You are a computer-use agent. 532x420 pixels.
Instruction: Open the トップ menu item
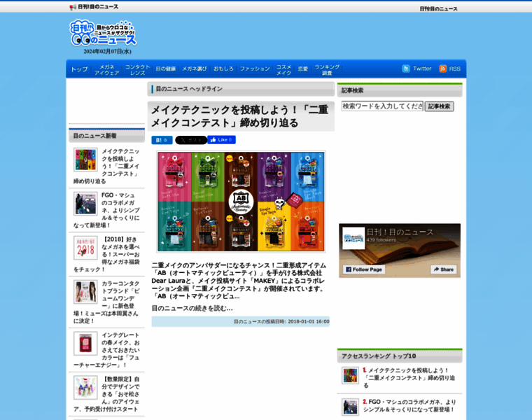(x=79, y=69)
